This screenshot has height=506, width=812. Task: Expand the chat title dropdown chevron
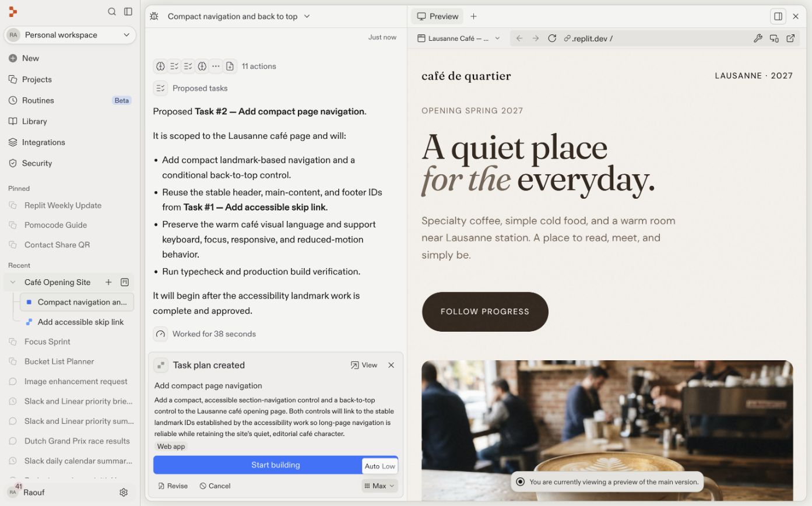[307, 16]
